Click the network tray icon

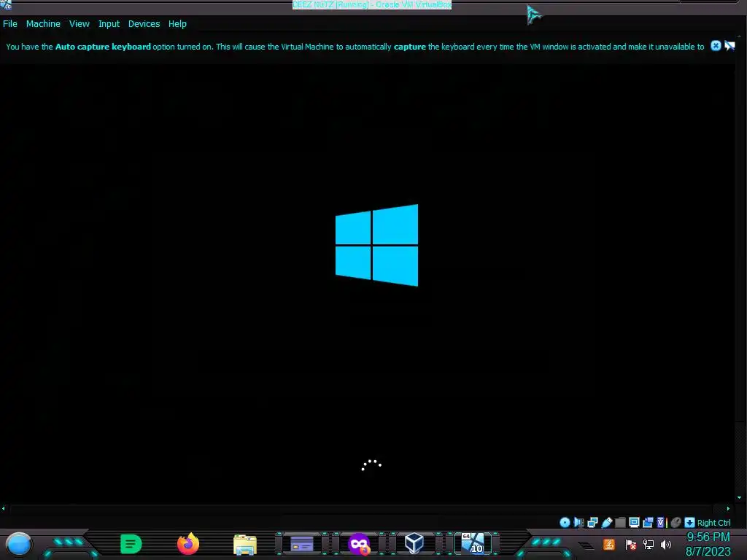649,544
